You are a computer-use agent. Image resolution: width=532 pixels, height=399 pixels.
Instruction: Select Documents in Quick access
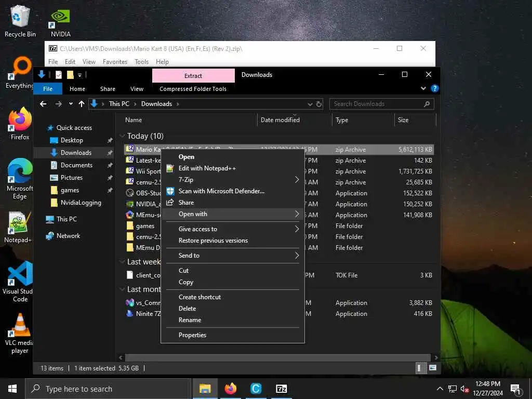tap(76, 165)
